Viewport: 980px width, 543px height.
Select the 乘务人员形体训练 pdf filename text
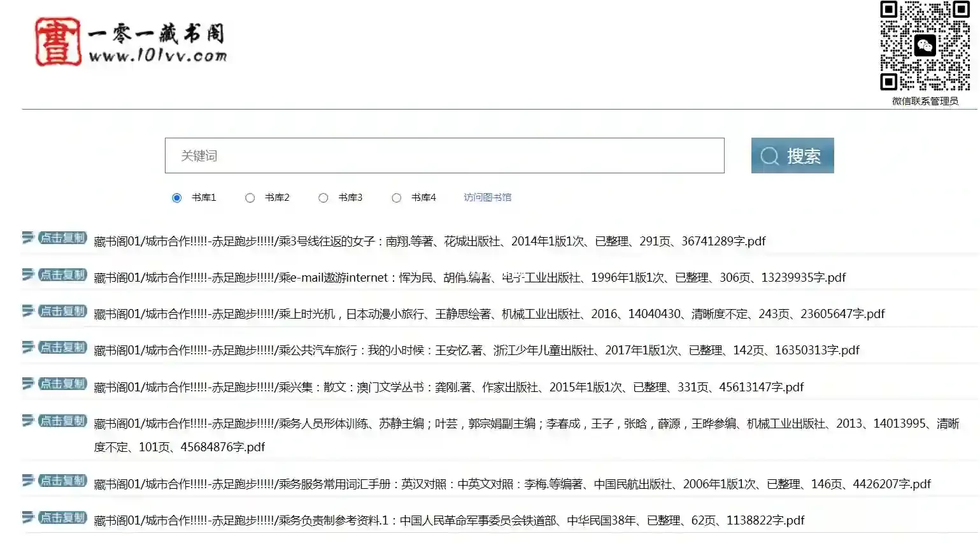coord(527,435)
